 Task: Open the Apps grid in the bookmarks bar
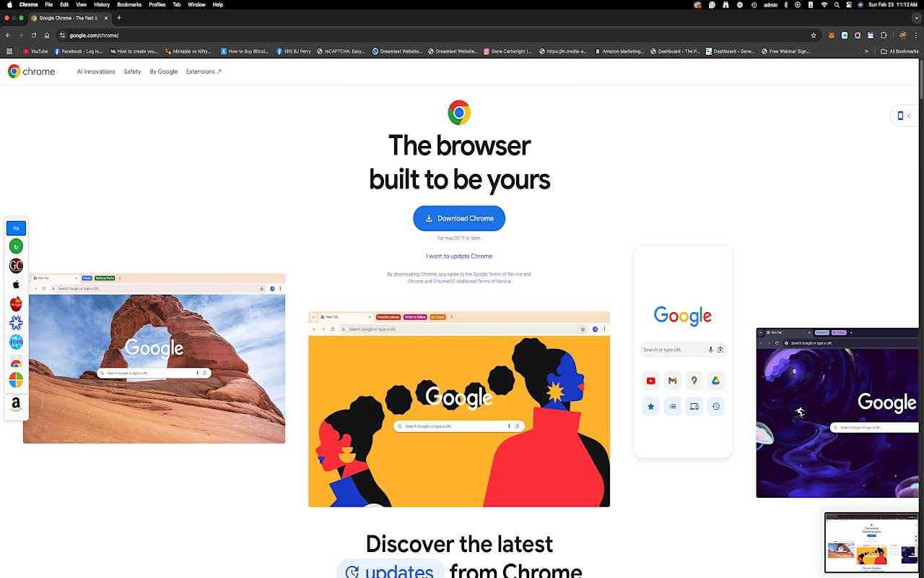pyautogui.click(x=9, y=51)
